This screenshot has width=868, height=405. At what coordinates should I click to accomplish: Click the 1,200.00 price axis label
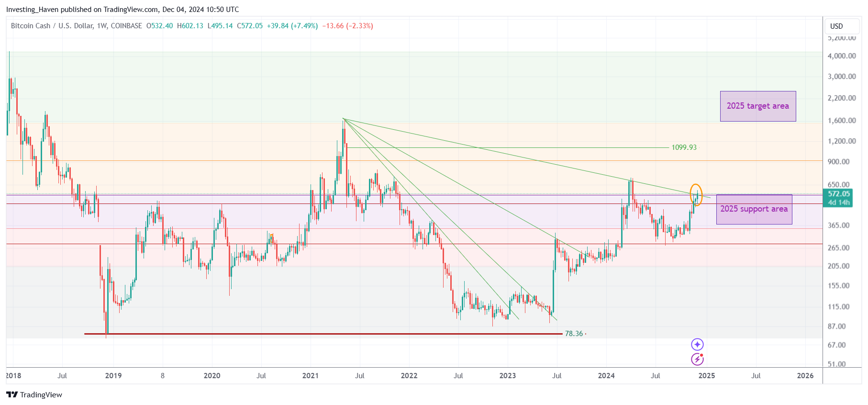tap(842, 141)
